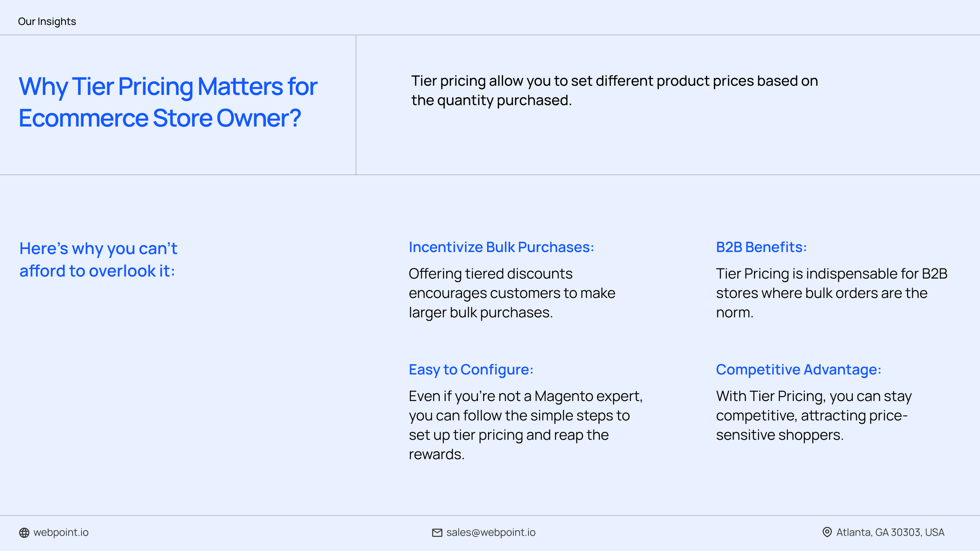Click the Magento expert paragraph
980x551 pixels.
[525, 425]
